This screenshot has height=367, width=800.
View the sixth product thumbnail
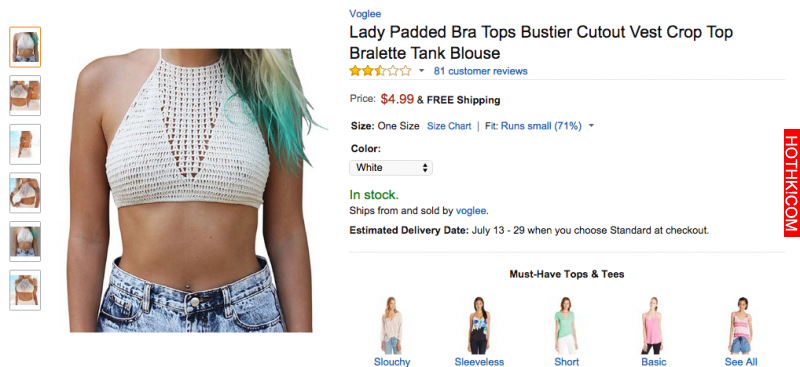[x=25, y=290]
